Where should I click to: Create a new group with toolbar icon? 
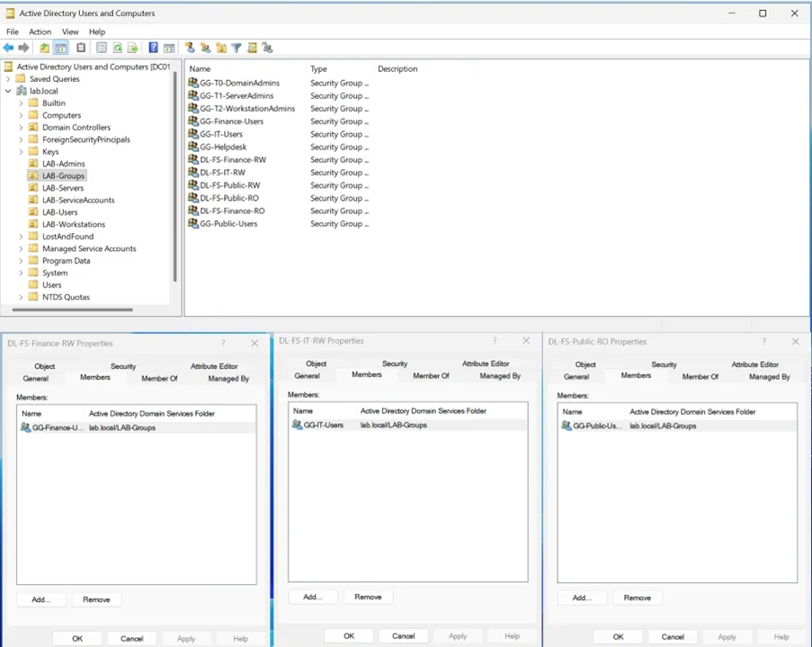pos(206,48)
